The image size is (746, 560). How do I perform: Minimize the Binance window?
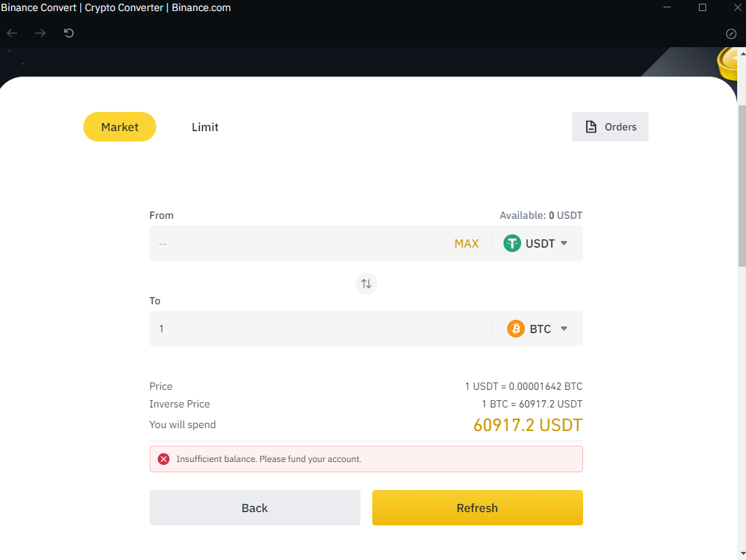click(x=667, y=7)
